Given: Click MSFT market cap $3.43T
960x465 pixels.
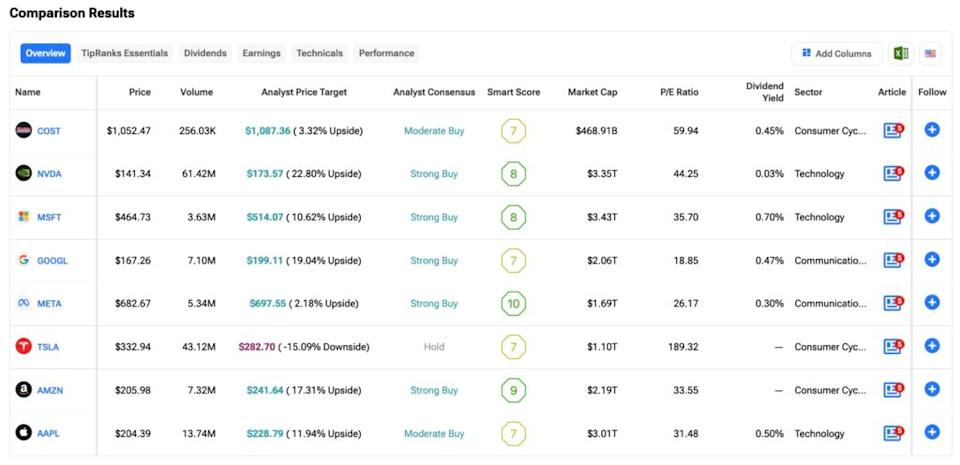Looking at the screenshot, I should coord(602,217).
